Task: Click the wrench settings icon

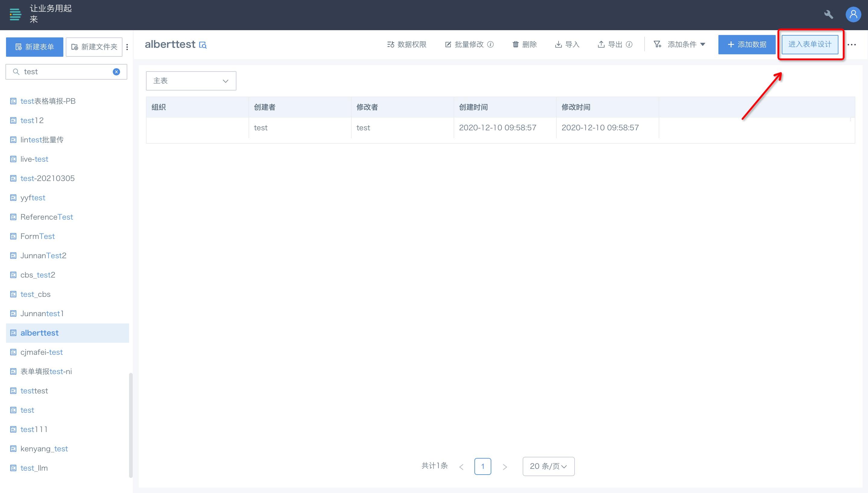Action: (x=828, y=14)
